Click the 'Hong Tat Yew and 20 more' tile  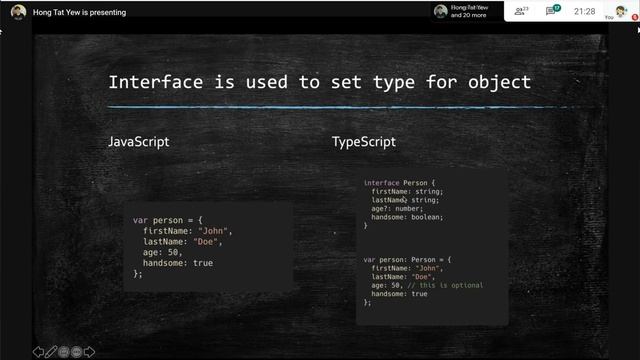(x=468, y=11)
